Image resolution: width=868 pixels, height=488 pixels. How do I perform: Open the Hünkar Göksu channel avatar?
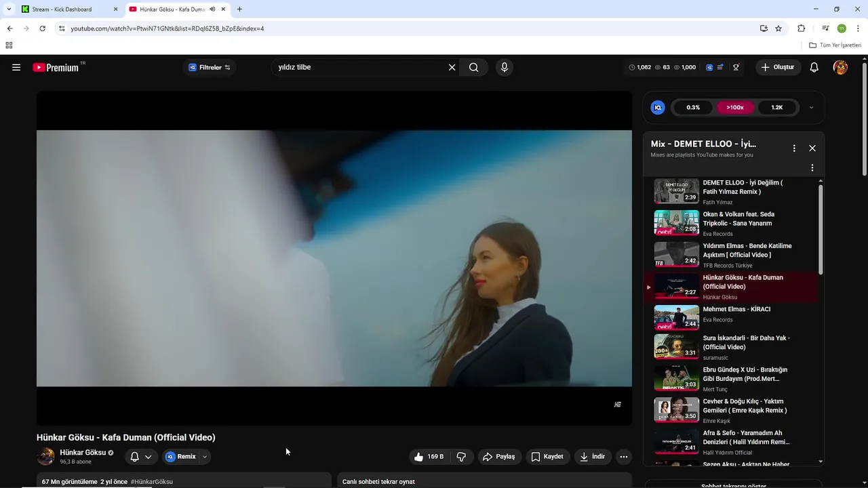(45, 456)
